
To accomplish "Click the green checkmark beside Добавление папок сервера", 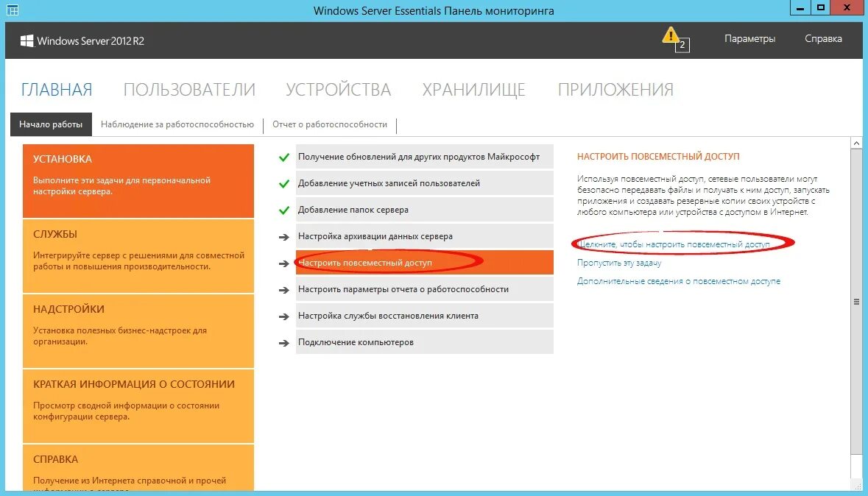I will tap(284, 210).
